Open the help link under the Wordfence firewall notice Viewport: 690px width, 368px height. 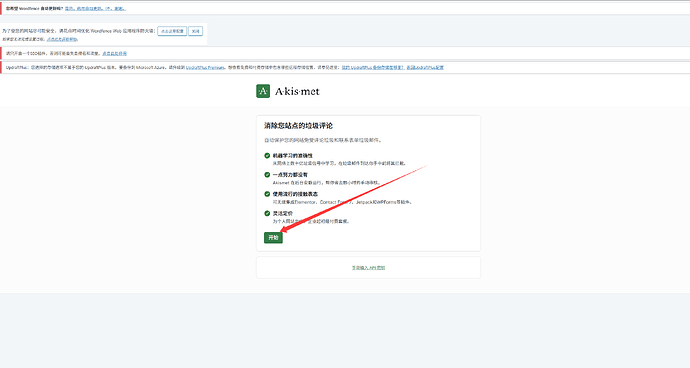[62, 39]
